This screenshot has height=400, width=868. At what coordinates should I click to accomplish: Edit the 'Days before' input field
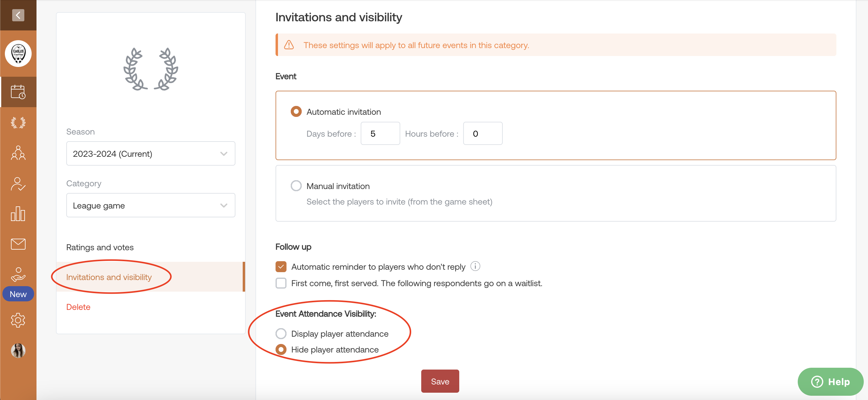[379, 134]
